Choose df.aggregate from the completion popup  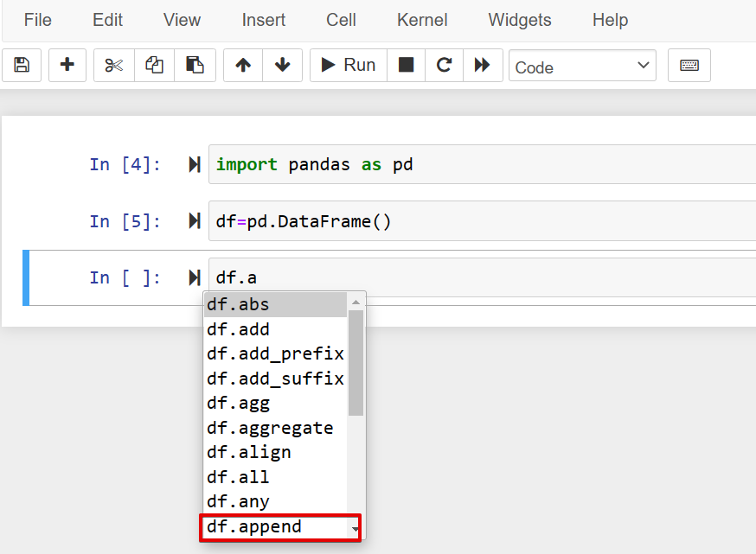(270, 427)
